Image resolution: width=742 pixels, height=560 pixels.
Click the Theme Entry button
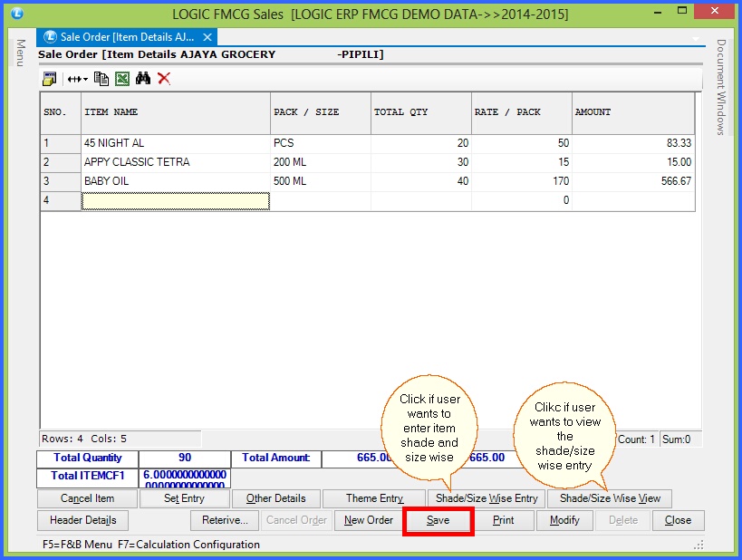[x=374, y=498]
